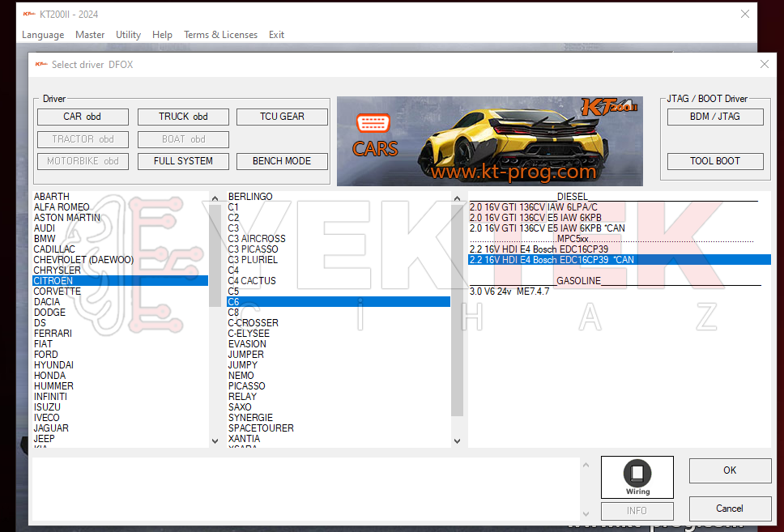Viewport: 784px width, 532px height.
Task: Select the CAR obd driver button
Action: (x=83, y=117)
